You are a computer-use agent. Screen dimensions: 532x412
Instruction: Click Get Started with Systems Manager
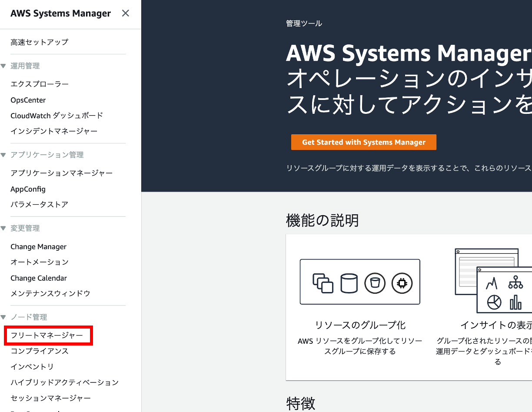pos(363,142)
